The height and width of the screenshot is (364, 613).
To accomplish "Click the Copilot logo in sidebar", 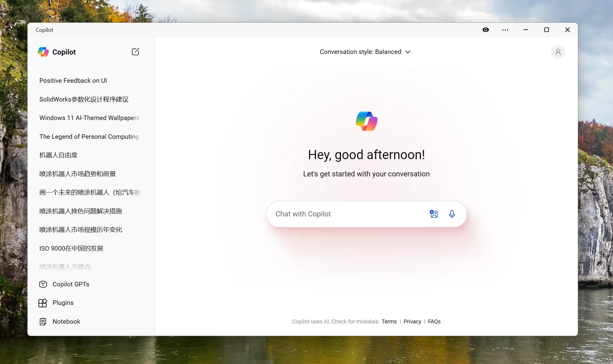I will [x=43, y=52].
